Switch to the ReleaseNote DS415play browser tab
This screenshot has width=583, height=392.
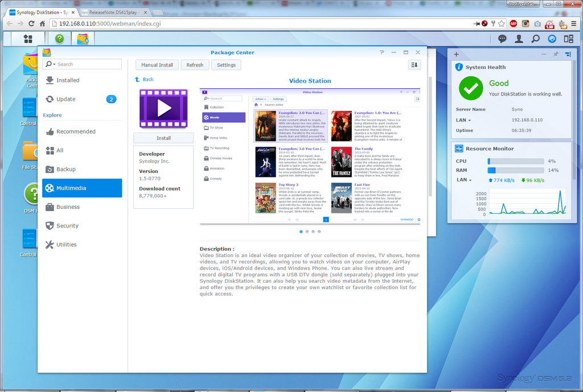(x=114, y=13)
